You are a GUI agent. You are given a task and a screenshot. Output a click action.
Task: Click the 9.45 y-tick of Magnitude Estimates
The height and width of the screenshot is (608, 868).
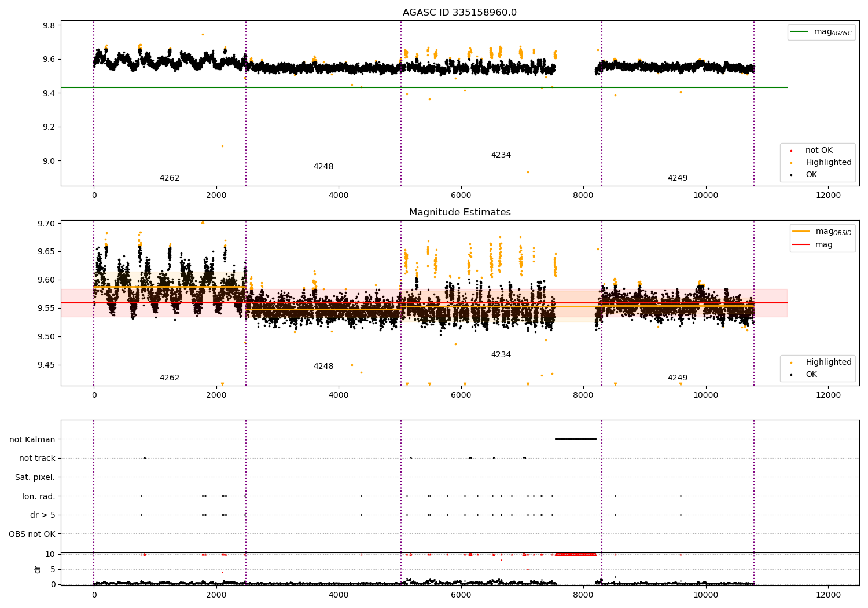pyautogui.click(x=47, y=365)
